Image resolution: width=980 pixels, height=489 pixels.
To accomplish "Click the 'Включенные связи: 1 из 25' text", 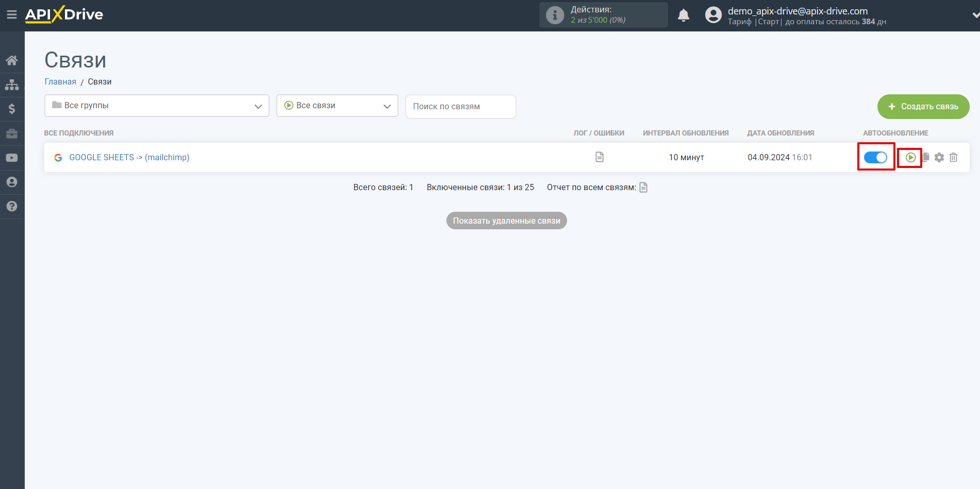I will pyautogui.click(x=480, y=187).
